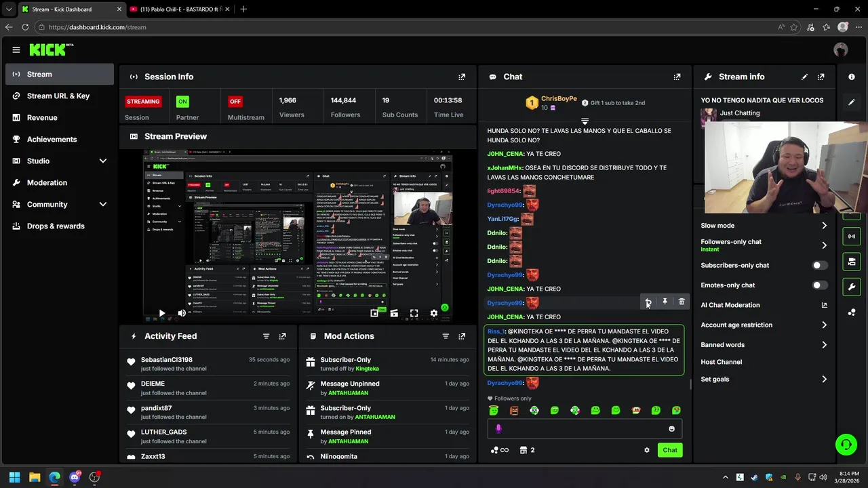This screenshot has height=488, width=868.
Task: Open the green support chat bubble
Action: [x=846, y=445]
